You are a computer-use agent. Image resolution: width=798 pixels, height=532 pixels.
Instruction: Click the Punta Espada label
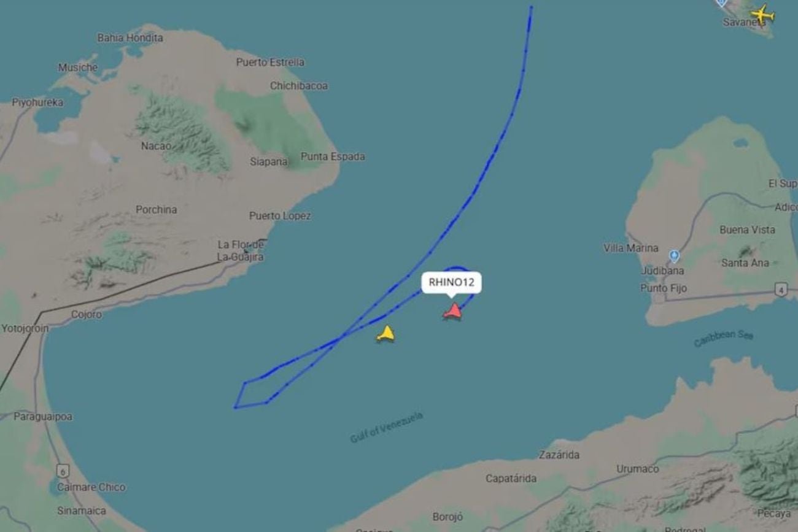[x=333, y=156]
